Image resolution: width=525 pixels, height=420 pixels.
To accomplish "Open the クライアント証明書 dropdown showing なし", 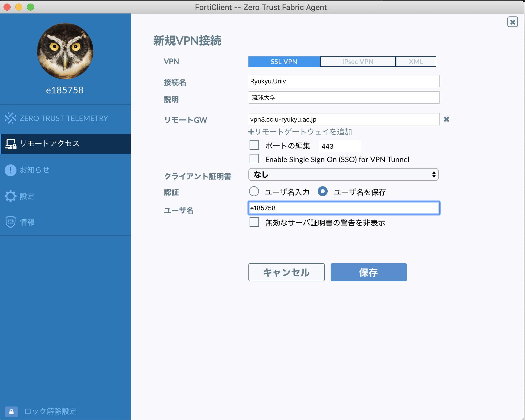I will point(343,174).
